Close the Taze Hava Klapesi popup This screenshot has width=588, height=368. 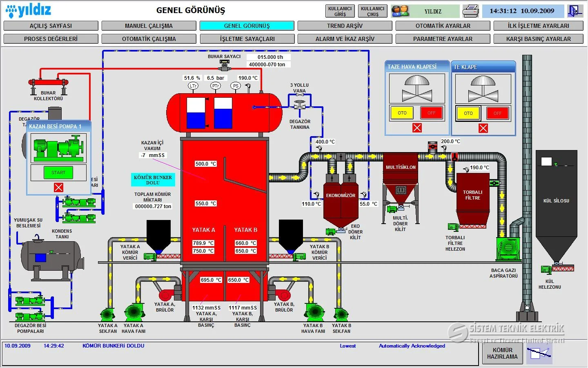(417, 128)
